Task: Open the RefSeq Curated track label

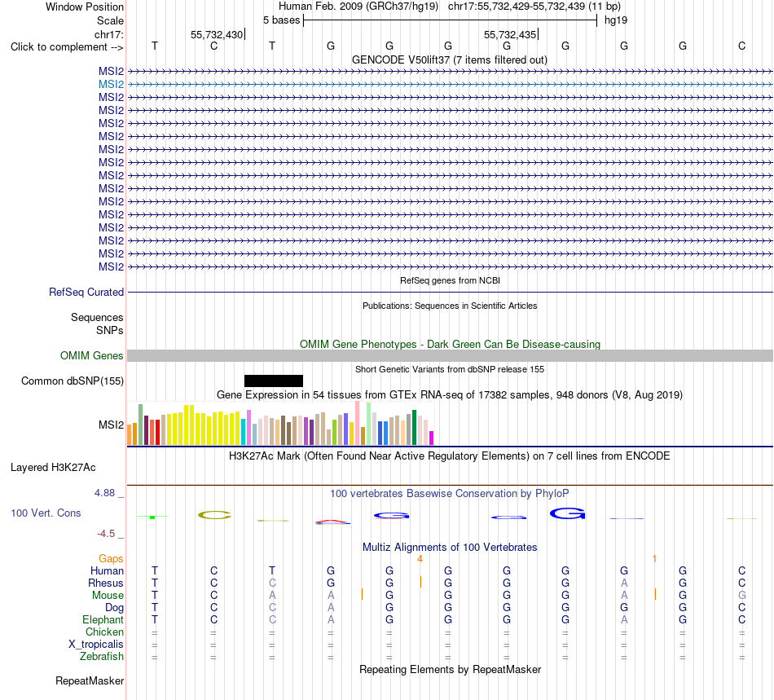Action: pos(86,293)
